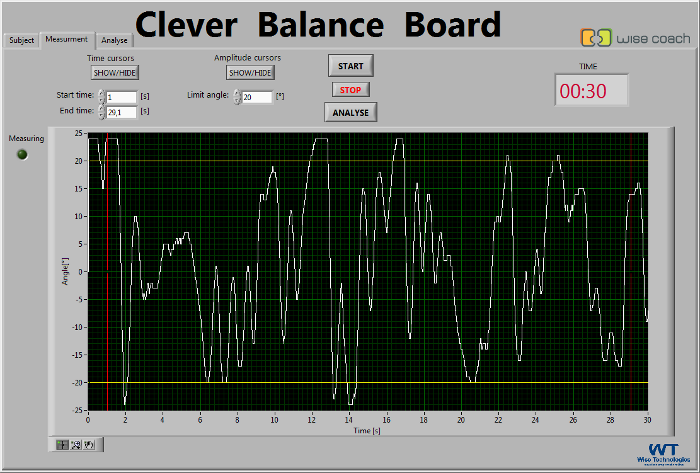The width and height of the screenshot is (700, 473).
Task: Focus the End time input field
Action: pos(121,112)
